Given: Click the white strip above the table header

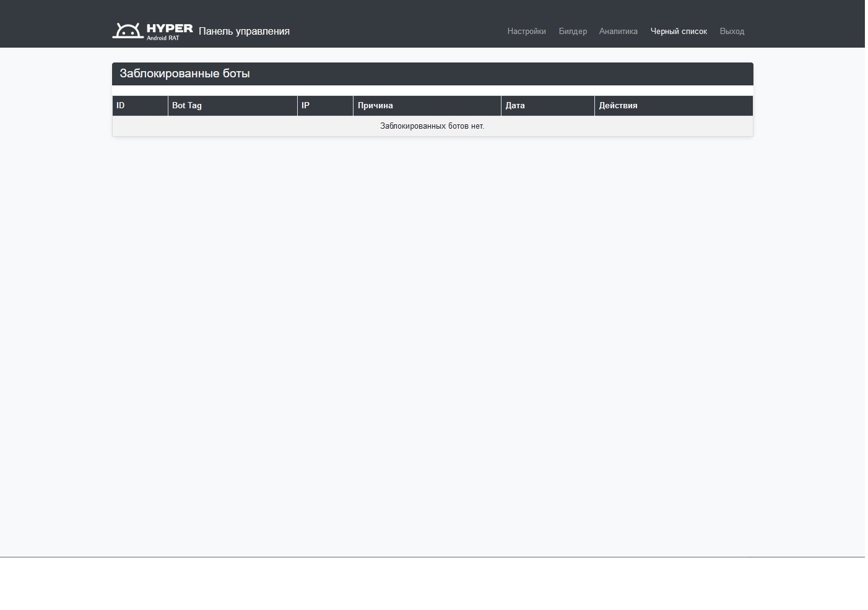Looking at the screenshot, I should 432,91.
